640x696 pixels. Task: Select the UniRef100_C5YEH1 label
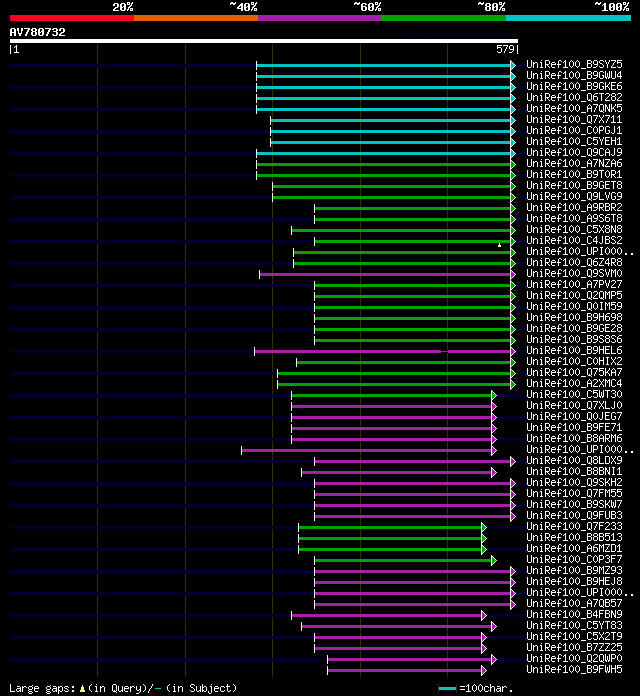tap(574, 141)
